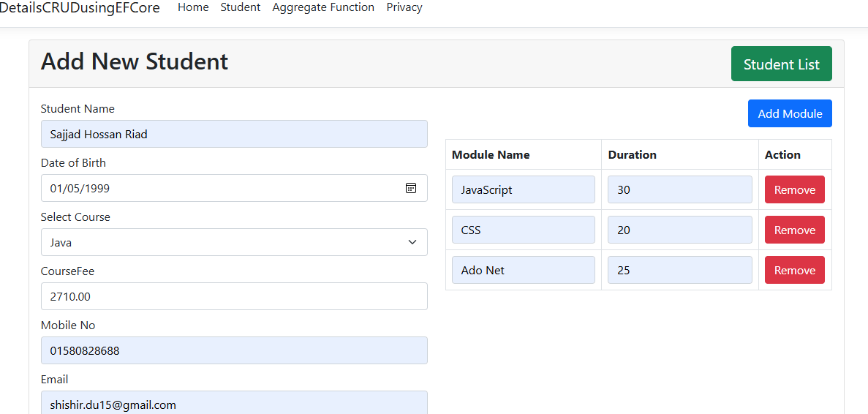This screenshot has width=868, height=414.
Task: Remove the JavaScript module row
Action: coord(794,190)
